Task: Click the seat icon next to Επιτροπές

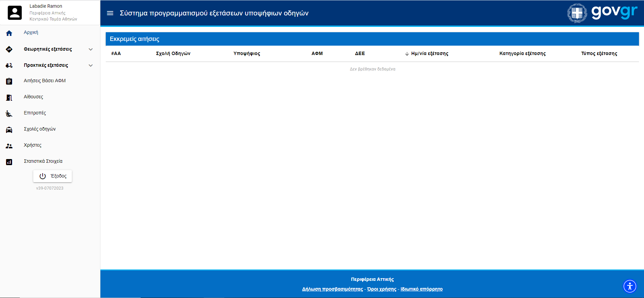Action: coord(9,113)
